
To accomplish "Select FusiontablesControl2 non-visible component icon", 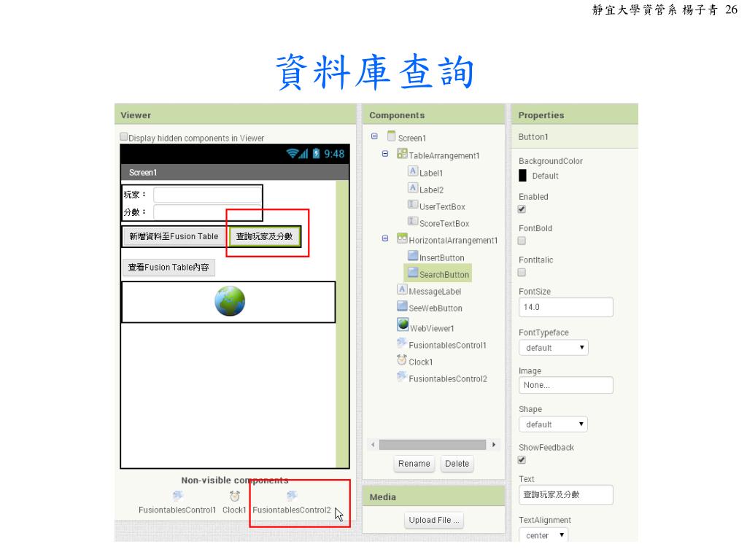I will [x=292, y=496].
